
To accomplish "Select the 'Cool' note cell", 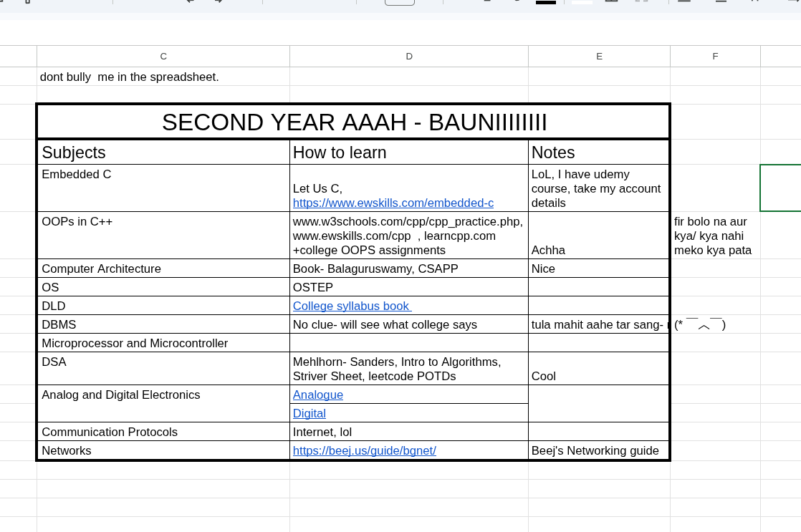I will (x=599, y=369).
